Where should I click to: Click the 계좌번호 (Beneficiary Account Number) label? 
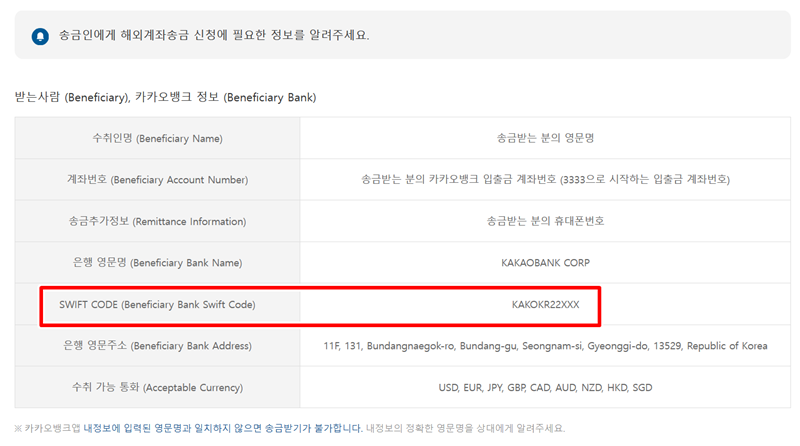point(157,180)
